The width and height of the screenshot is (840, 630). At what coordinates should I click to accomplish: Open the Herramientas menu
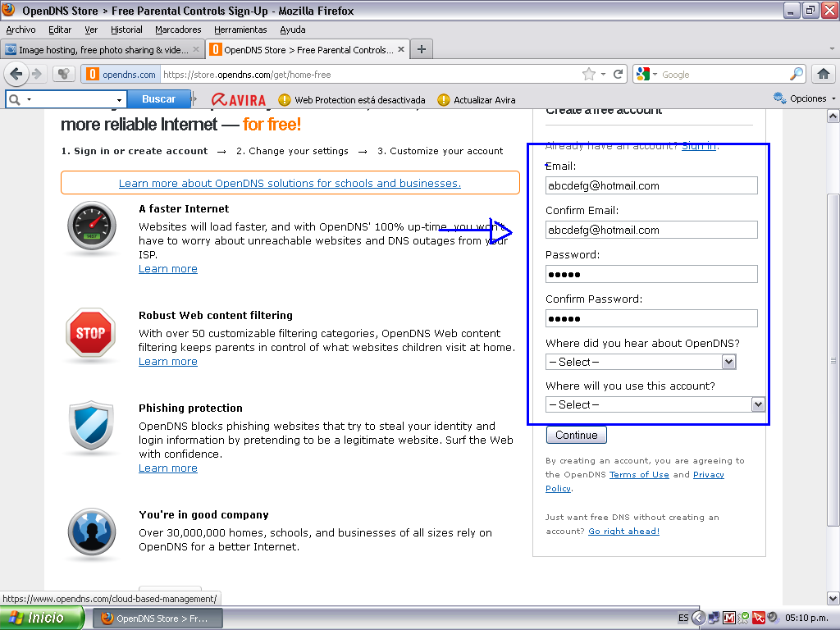point(240,30)
